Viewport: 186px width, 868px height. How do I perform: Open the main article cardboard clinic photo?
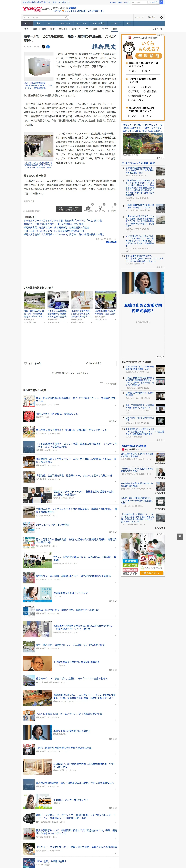(39, 66)
